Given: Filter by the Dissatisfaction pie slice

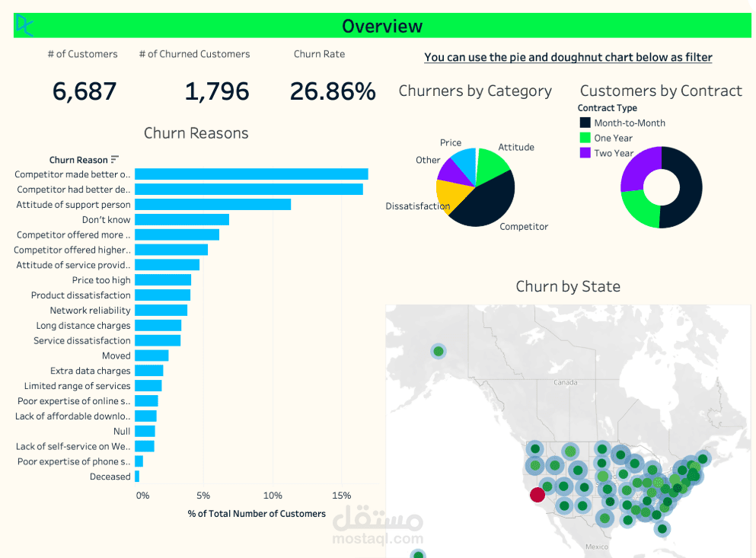Looking at the screenshot, I should coord(449,194).
